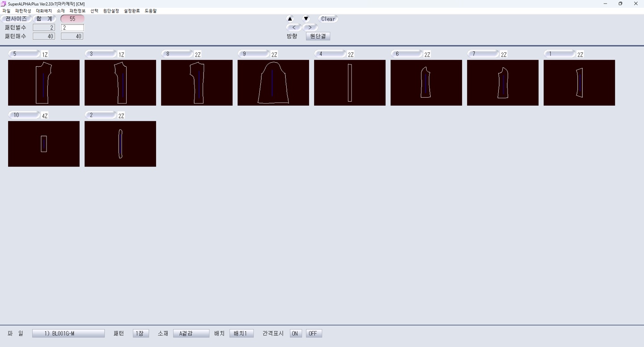Click the pink size 55 swatch
This screenshot has width=644, height=347.
(72, 19)
